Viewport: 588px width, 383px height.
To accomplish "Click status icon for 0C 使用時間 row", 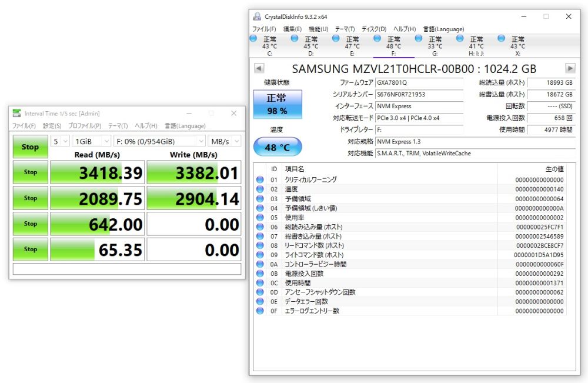I will [x=260, y=283].
